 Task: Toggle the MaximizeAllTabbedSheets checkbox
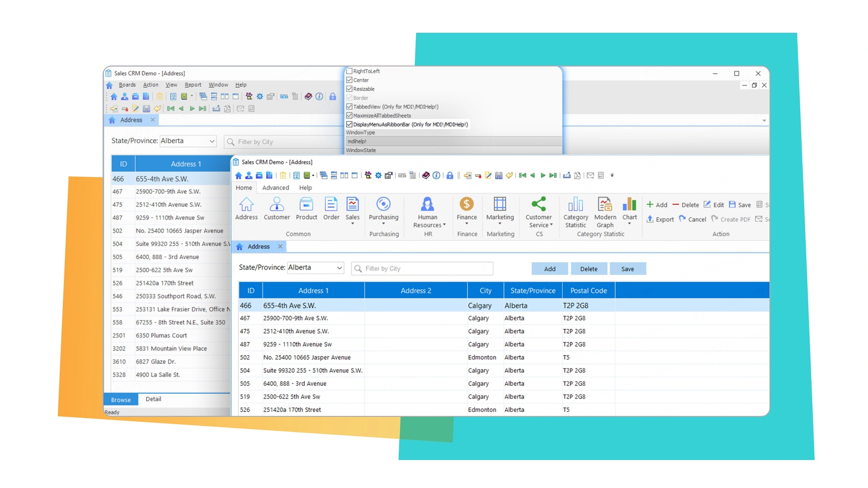click(349, 115)
